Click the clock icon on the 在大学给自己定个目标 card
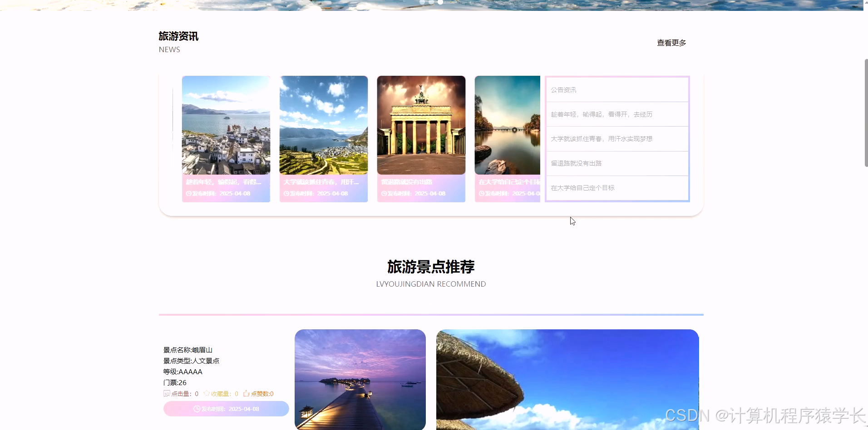This screenshot has width=868, height=430. [481, 193]
